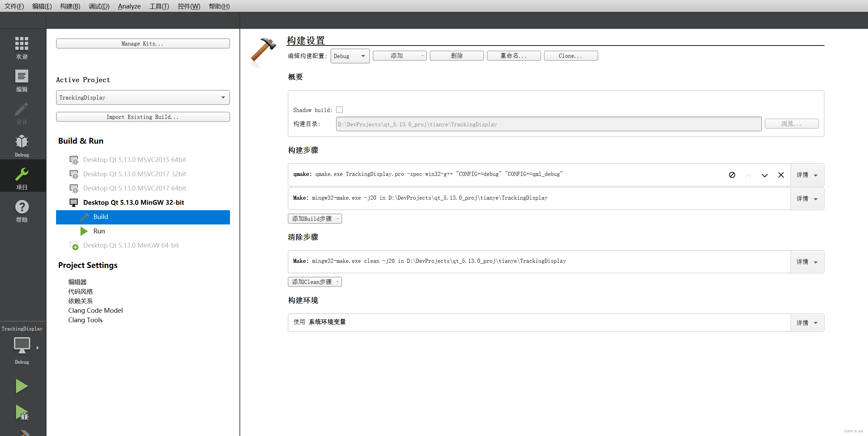Expand 详情 for the build environment
The image size is (868, 436).
(807, 323)
